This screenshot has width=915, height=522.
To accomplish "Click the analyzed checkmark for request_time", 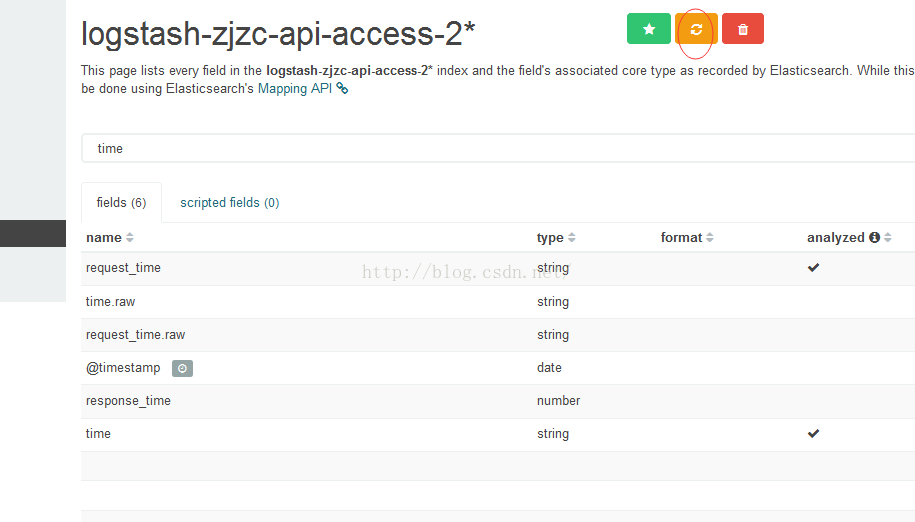I will pos(813,268).
